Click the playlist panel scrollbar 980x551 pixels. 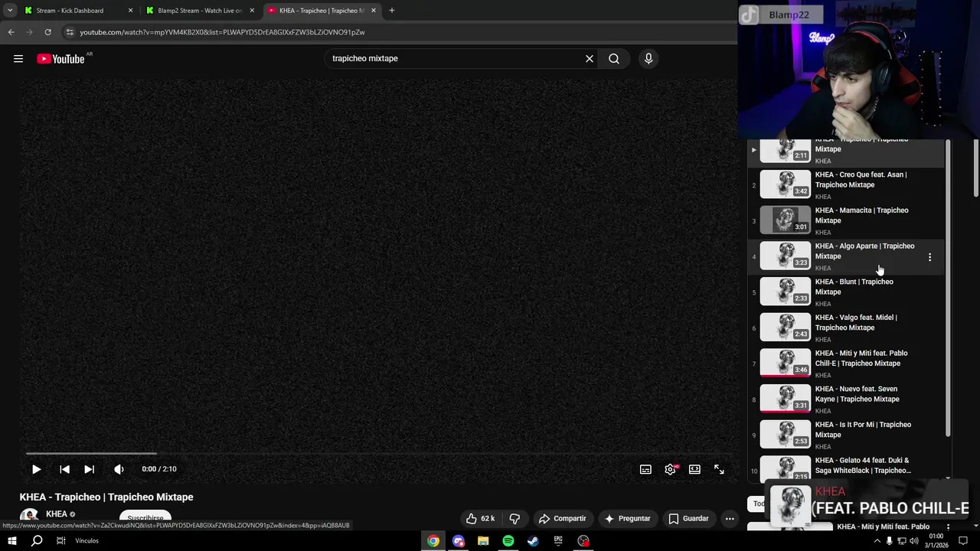pyautogui.click(x=948, y=288)
